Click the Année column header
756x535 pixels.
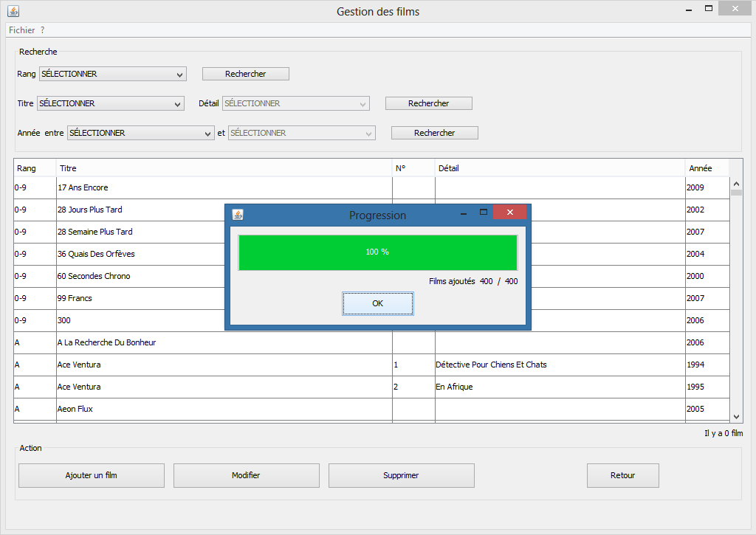(707, 168)
